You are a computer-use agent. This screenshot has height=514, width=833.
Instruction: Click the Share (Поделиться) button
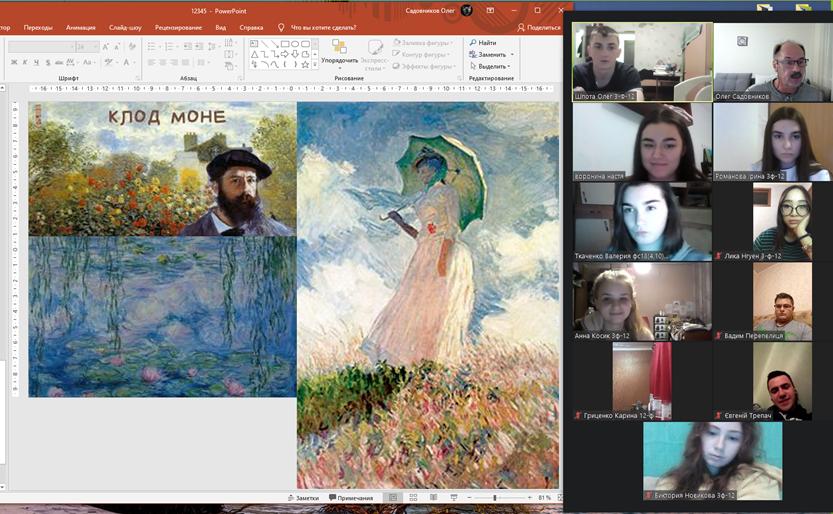coord(539,28)
